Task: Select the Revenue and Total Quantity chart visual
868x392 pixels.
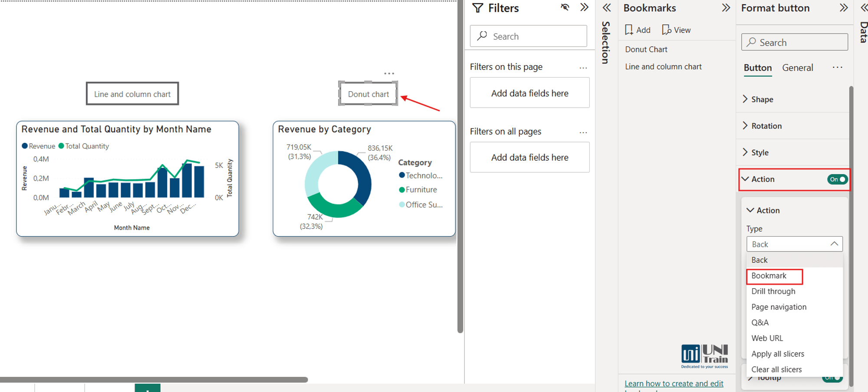Action: pyautogui.click(x=128, y=179)
